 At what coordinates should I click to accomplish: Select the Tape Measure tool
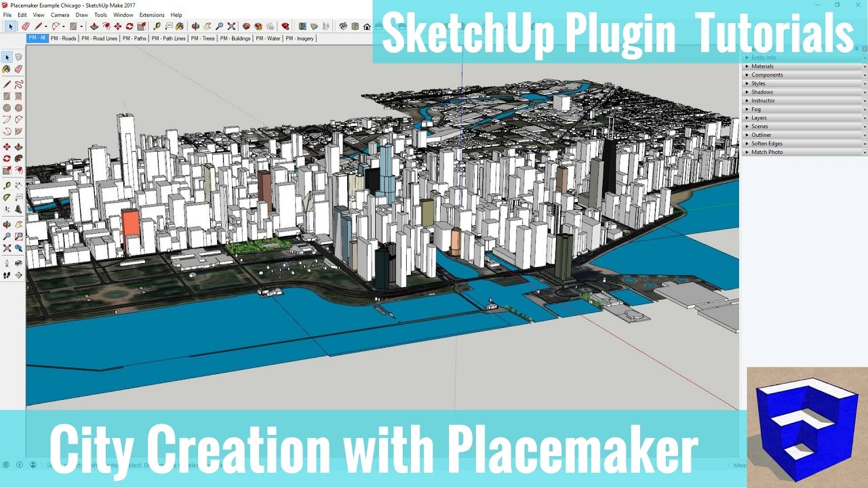coord(8,186)
